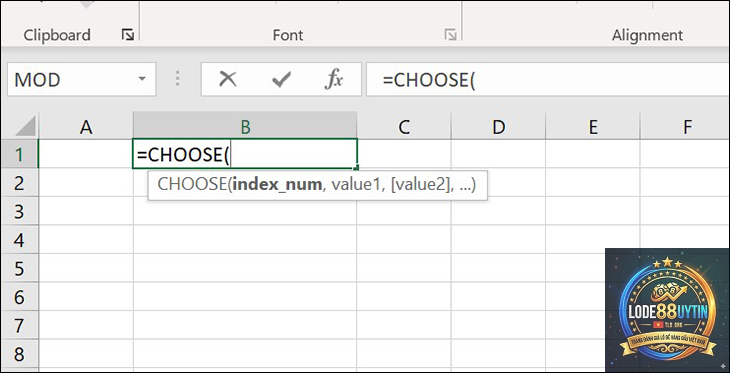Screen dimensions: 730x373
Task: Select column F header
Action: (x=685, y=127)
